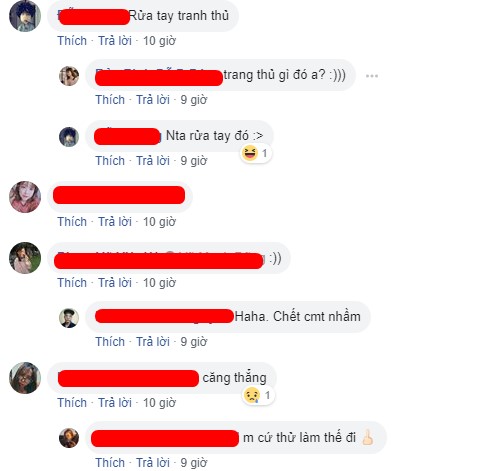Click the crying reaction emoji on 'căng thẳng'
490x471 pixels.
[x=252, y=395]
